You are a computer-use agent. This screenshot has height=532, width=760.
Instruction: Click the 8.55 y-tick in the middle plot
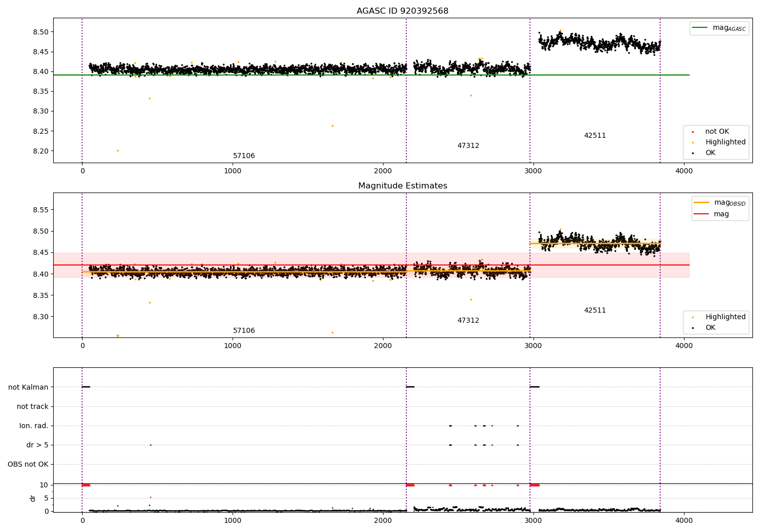[x=41, y=210]
